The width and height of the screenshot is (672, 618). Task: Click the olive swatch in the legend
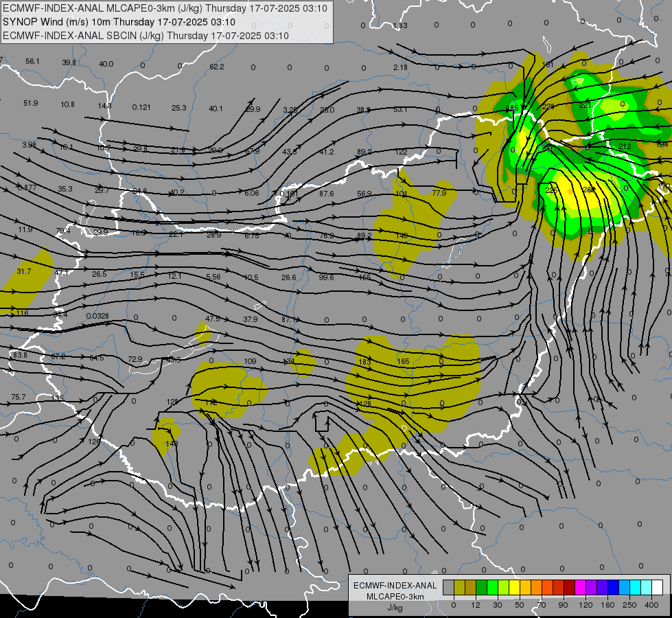point(459,588)
